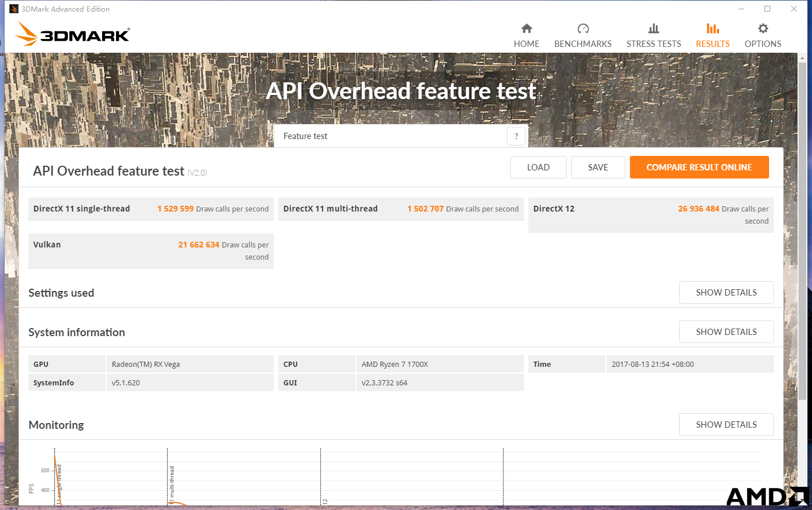The width and height of the screenshot is (812, 510).
Task: Click Time value 2017-08-13 21:54
Action: 652,365
